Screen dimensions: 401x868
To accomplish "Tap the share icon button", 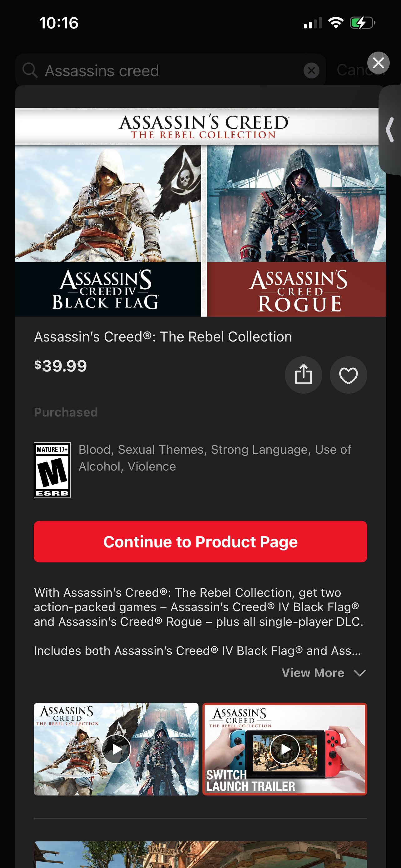I will pyautogui.click(x=303, y=375).
